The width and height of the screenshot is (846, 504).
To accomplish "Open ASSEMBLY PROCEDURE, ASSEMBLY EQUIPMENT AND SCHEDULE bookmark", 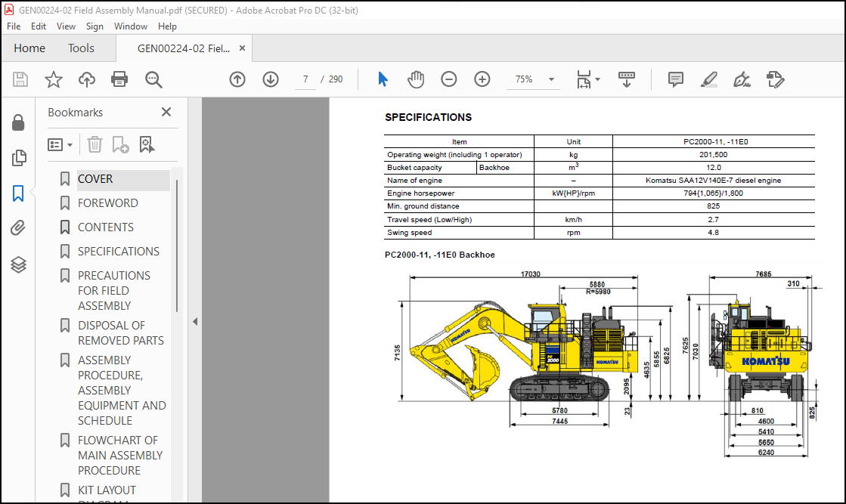I will point(122,390).
